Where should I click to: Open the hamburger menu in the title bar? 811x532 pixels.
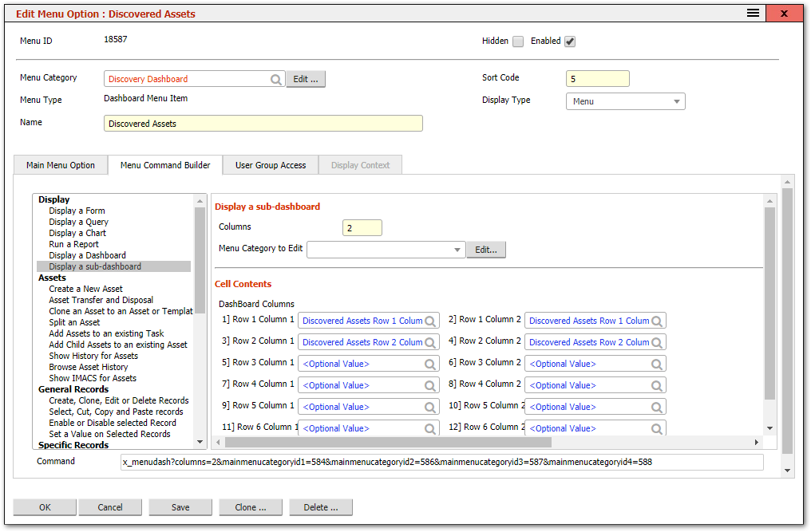click(x=751, y=13)
